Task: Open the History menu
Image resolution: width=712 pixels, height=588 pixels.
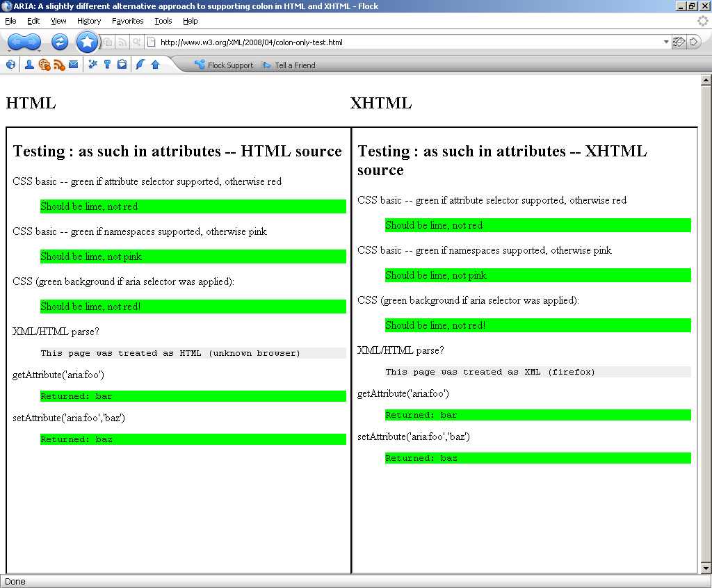Action: (x=89, y=21)
